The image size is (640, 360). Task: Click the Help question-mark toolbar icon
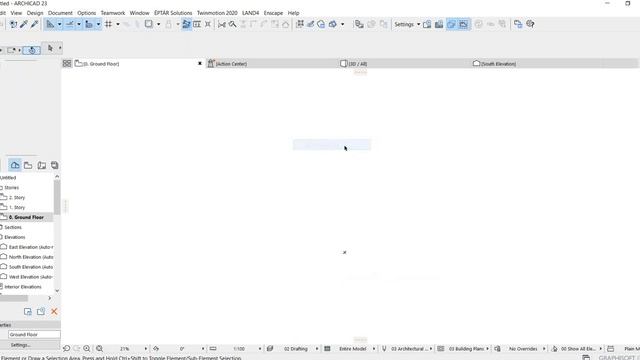pyautogui.click(x=530, y=24)
